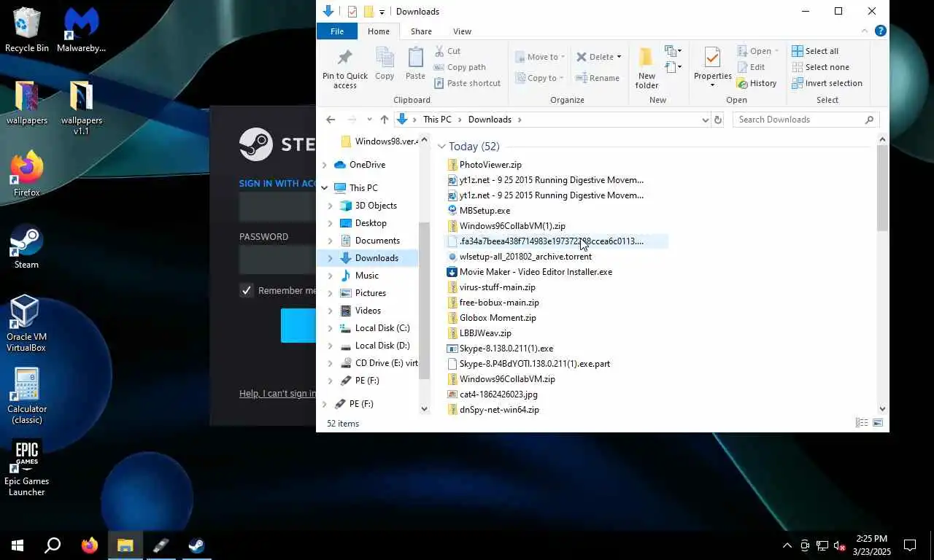The height and width of the screenshot is (560, 934).
Task: Go up one folder level arrow
Action: pyautogui.click(x=384, y=120)
